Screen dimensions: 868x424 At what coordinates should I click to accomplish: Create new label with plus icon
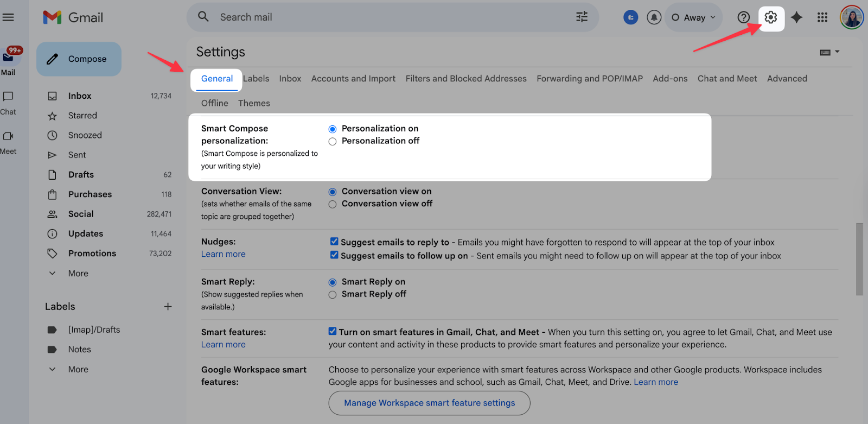click(x=168, y=307)
